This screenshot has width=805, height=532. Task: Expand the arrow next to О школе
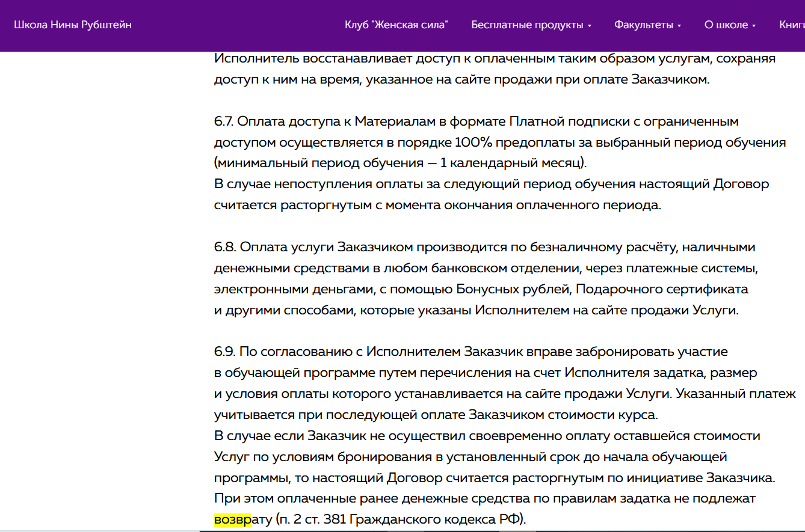[754, 26]
